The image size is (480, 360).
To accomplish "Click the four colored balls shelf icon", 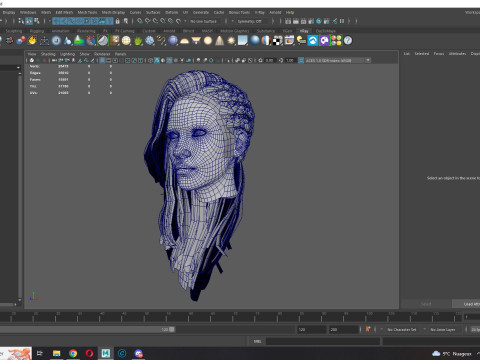I will click(336, 40).
